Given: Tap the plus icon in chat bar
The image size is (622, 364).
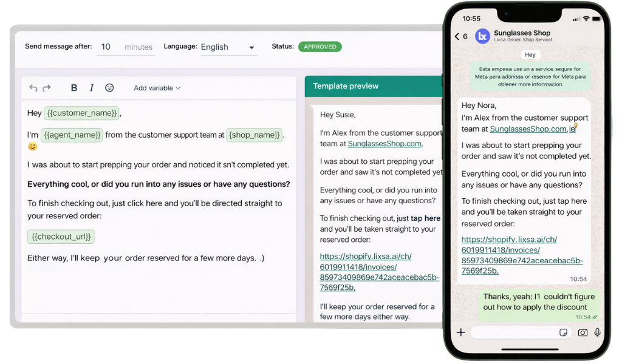Looking at the screenshot, I should coord(461,332).
